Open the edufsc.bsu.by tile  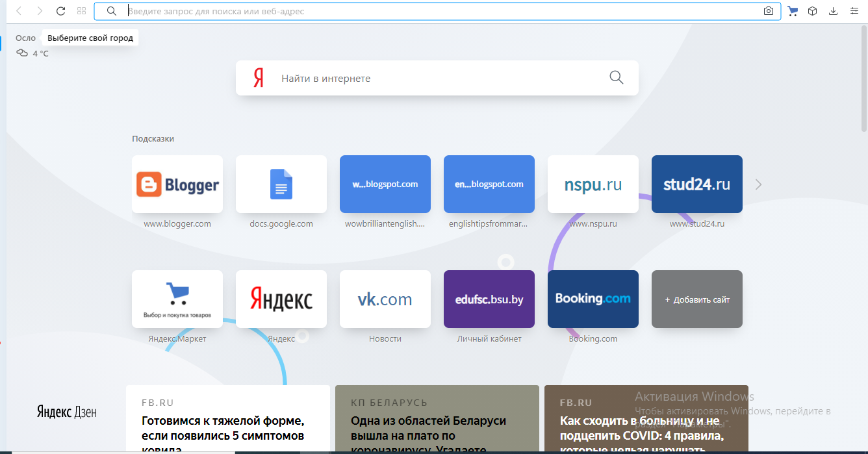[x=489, y=299]
